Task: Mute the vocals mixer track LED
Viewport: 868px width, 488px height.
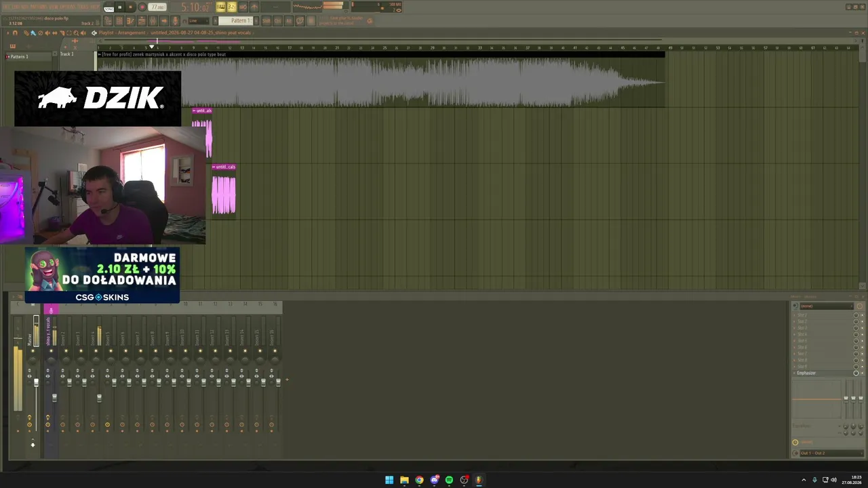Action: click(51, 351)
